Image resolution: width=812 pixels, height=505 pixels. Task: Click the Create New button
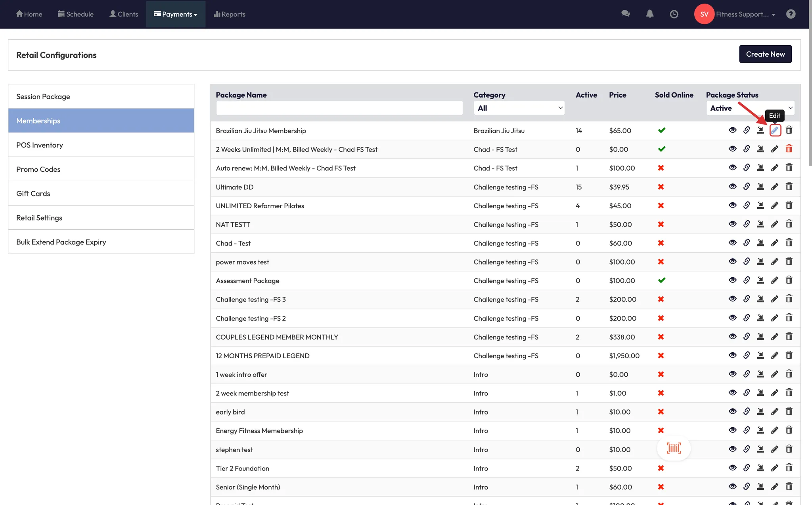coord(765,54)
